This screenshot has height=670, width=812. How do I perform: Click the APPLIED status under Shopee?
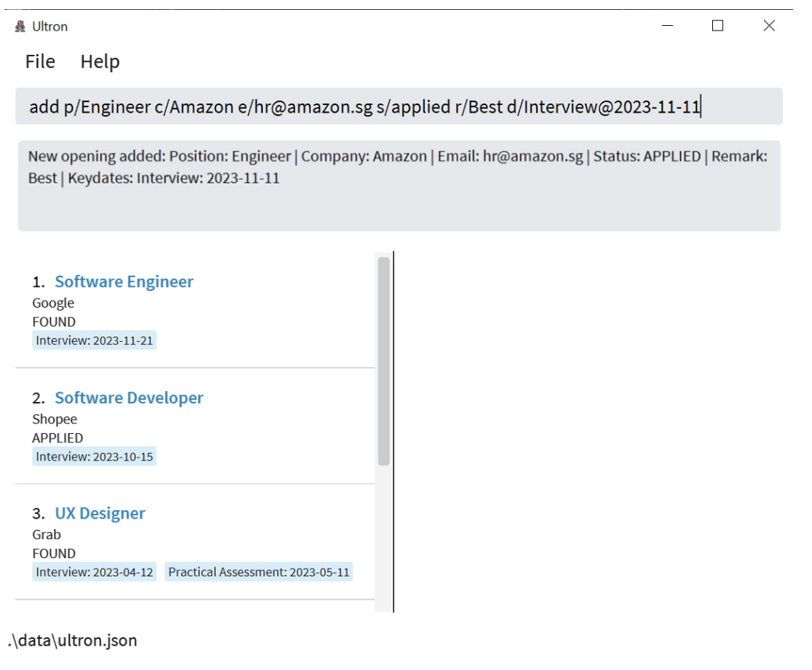[57, 438]
